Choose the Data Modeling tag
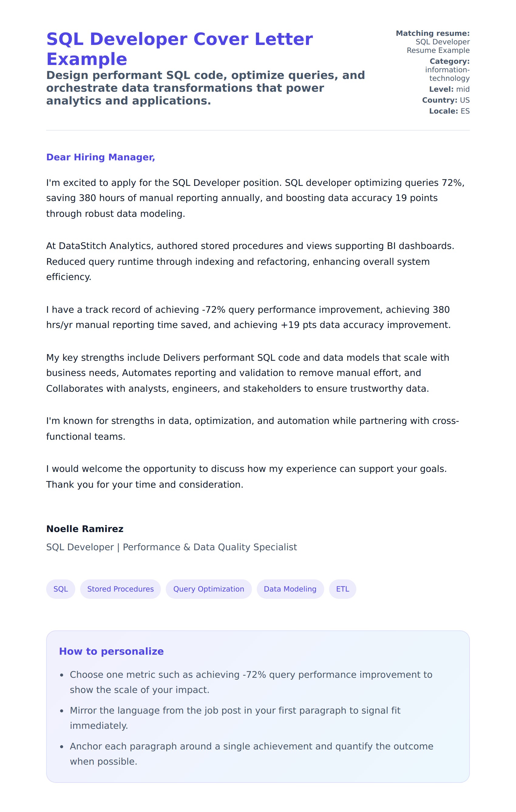 [x=290, y=589]
